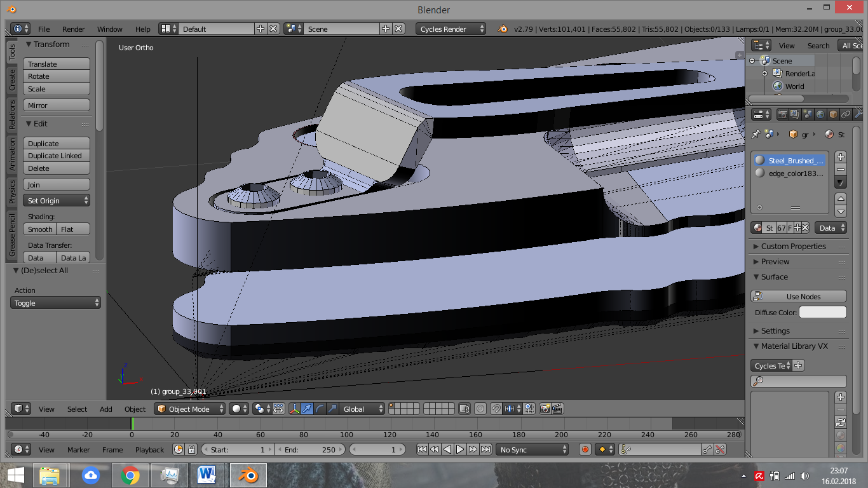
Task: Toggle snap during transform magnet
Action: pos(496,409)
